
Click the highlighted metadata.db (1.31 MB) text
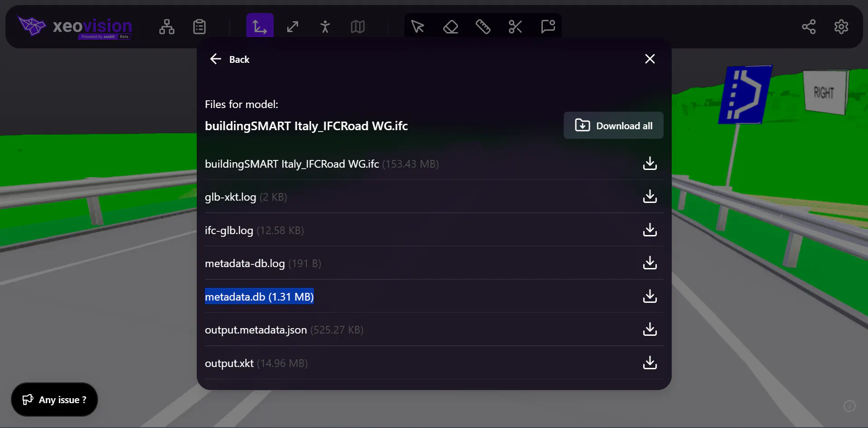click(x=259, y=296)
